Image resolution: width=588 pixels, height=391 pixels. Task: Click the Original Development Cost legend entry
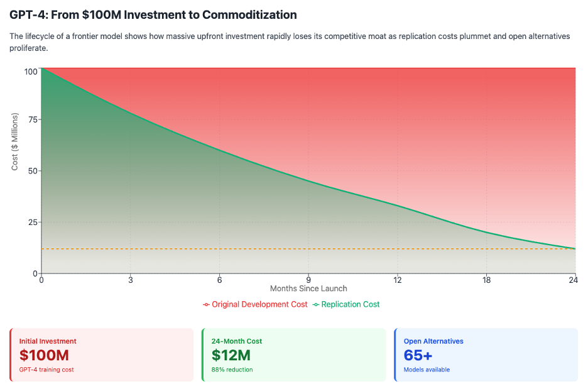click(255, 304)
